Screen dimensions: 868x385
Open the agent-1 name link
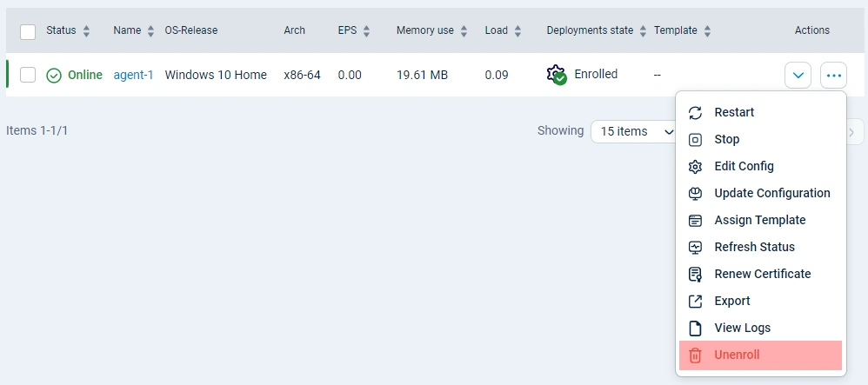[x=133, y=75]
